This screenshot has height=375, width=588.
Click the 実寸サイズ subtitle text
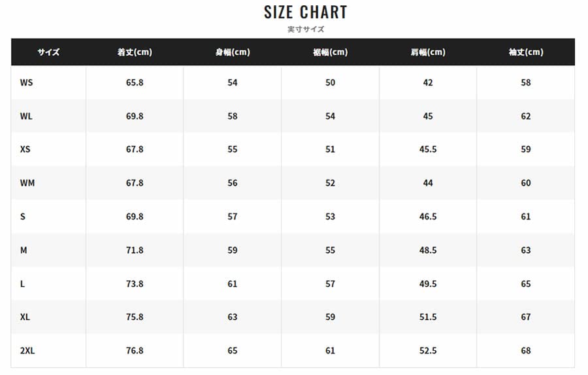(306, 29)
